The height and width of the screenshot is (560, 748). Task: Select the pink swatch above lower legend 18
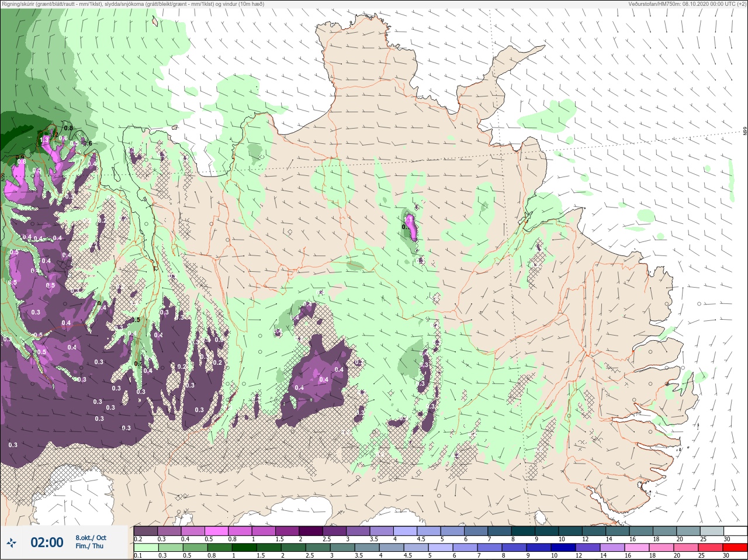(661, 548)
